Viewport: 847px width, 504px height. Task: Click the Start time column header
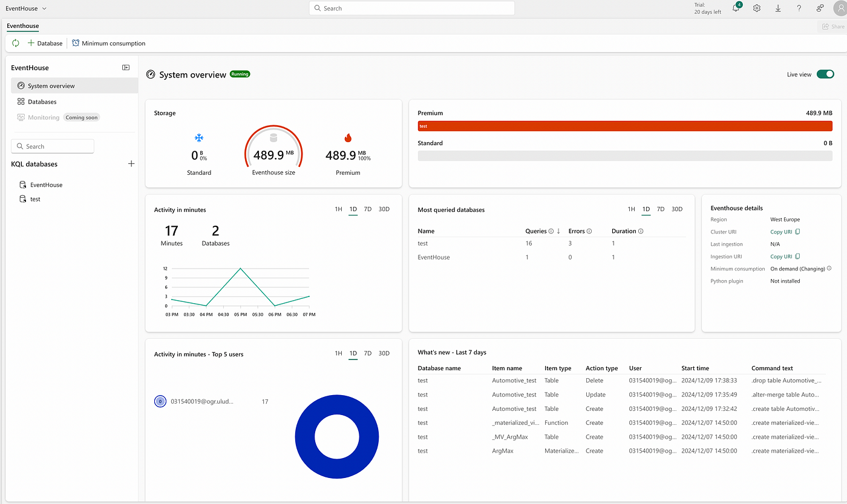[695, 368]
